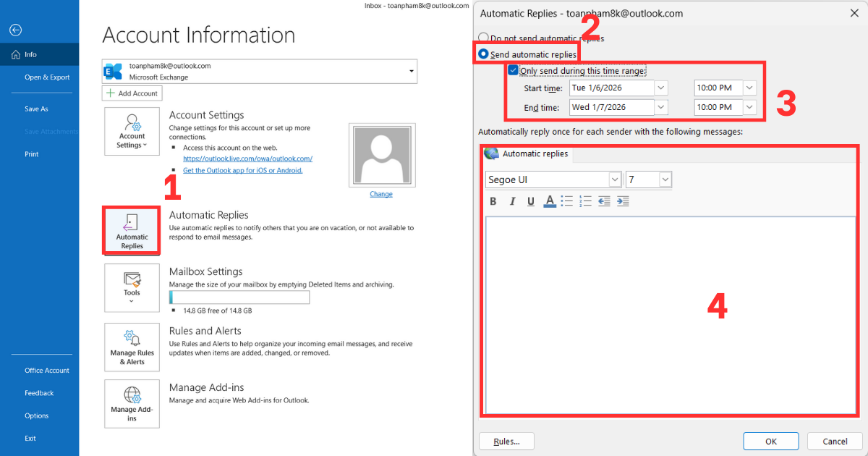Click the mailbox storage usage bar
This screenshot has height=456, width=868.
pos(239,297)
